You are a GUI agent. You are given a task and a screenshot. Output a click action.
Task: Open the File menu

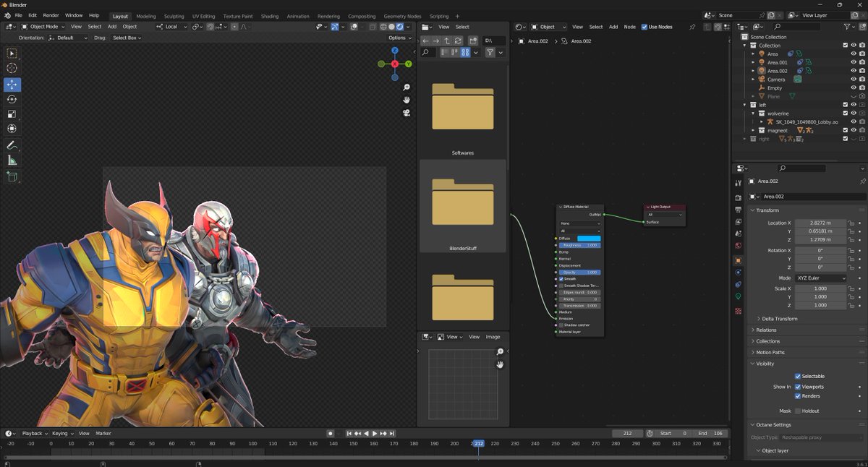pyautogui.click(x=18, y=15)
